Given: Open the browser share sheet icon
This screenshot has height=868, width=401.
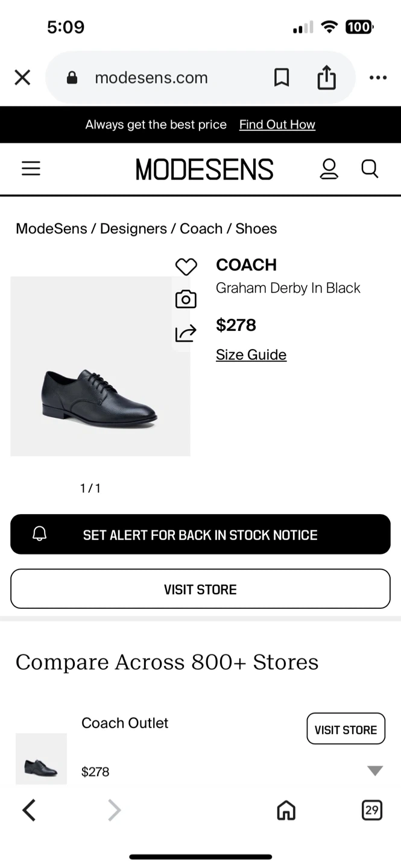Looking at the screenshot, I should (x=326, y=77).
